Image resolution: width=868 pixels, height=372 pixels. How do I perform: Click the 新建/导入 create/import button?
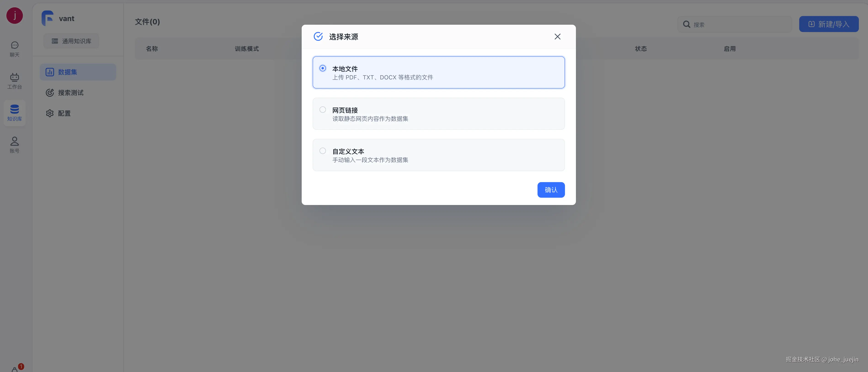tap(828, 24)
